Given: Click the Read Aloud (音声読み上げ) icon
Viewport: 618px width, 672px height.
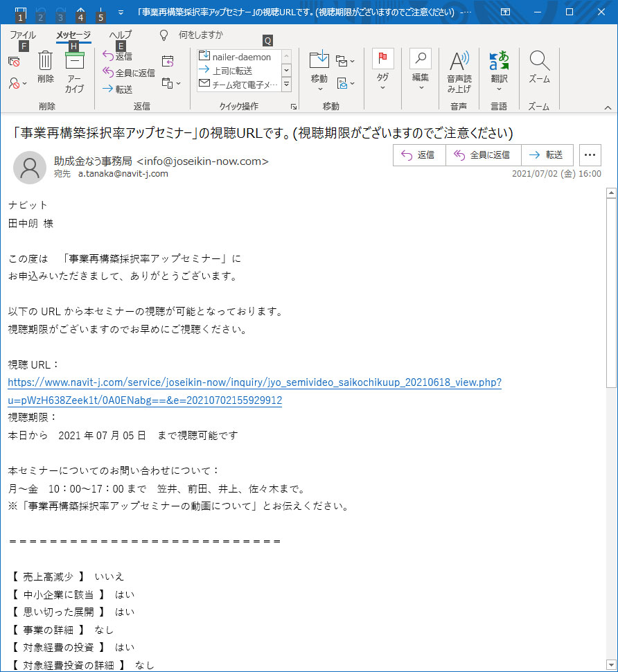Looking at the screenshot, I should [x=459, y=71].
